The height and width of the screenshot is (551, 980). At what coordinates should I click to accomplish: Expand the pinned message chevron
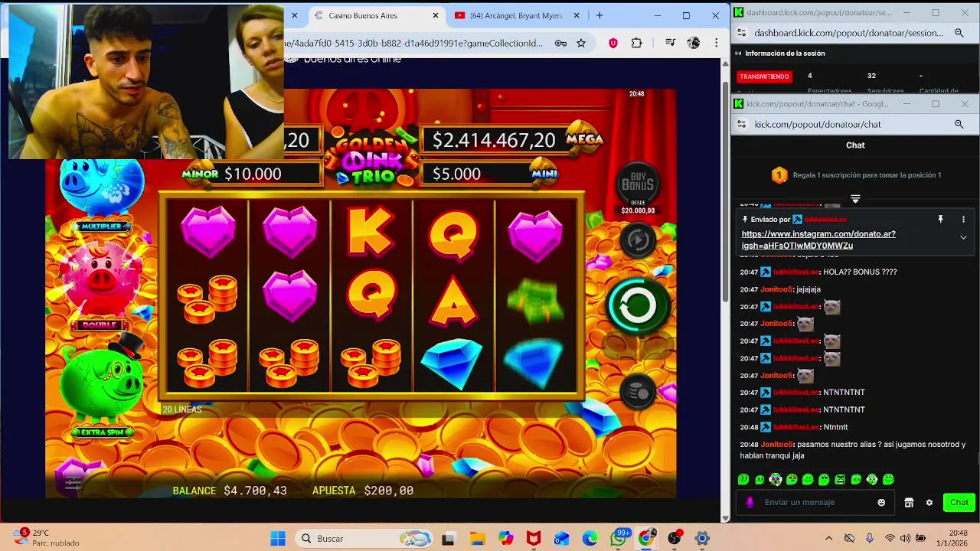click(963, 237)
